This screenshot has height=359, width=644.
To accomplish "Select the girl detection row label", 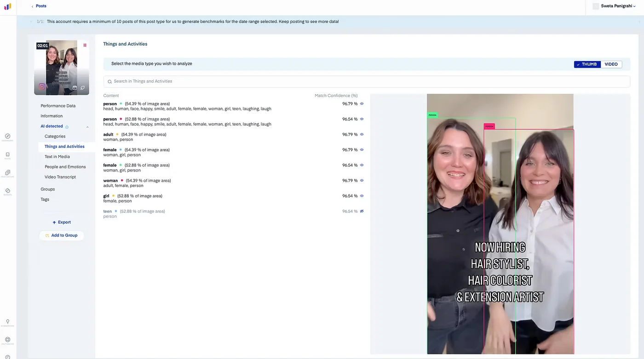I will click(106, 196).
